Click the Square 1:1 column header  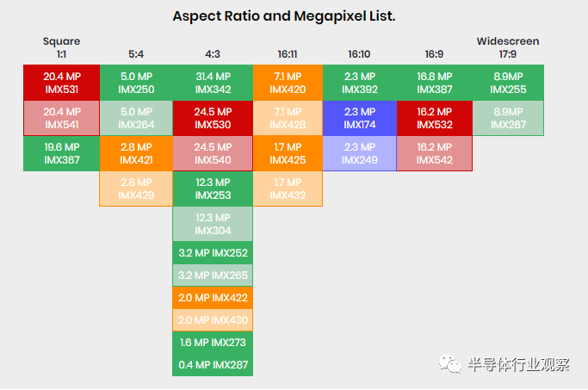pyautogui.click(x=61, y=47)
